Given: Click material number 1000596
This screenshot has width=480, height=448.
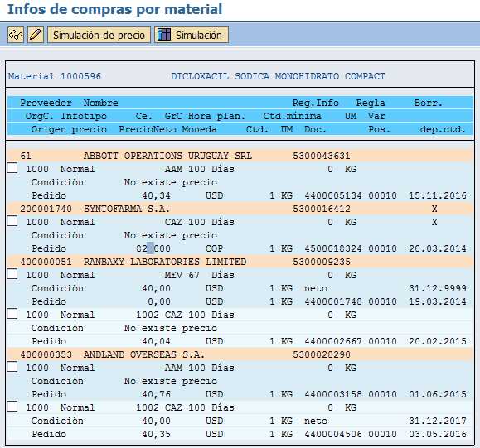Looking at the screenshot, I should pyautogui.click(x=80, y=76).
